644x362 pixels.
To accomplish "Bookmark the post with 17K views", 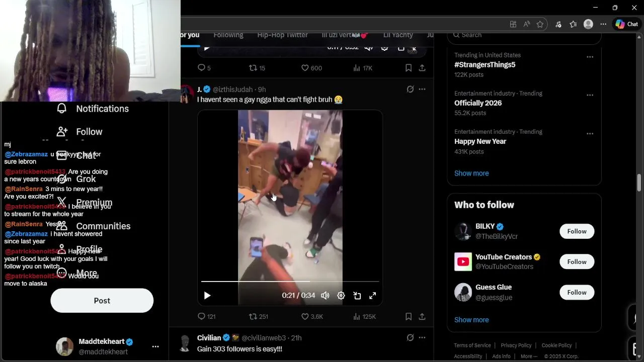I will click(x=409, y=67).
